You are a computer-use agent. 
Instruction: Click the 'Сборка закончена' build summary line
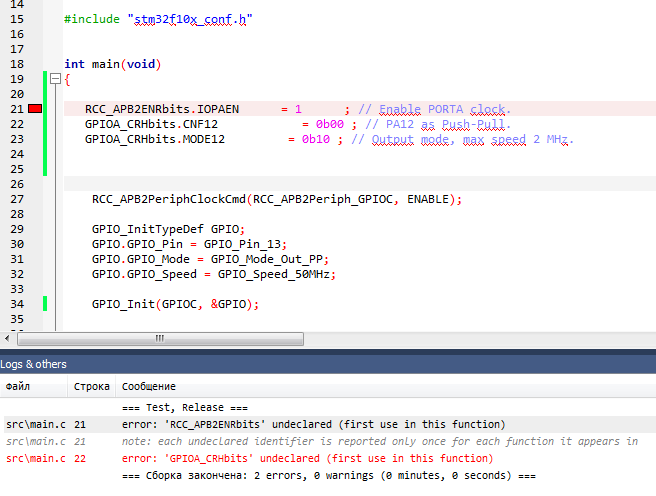pyautogui.click(x=329, y=475)
